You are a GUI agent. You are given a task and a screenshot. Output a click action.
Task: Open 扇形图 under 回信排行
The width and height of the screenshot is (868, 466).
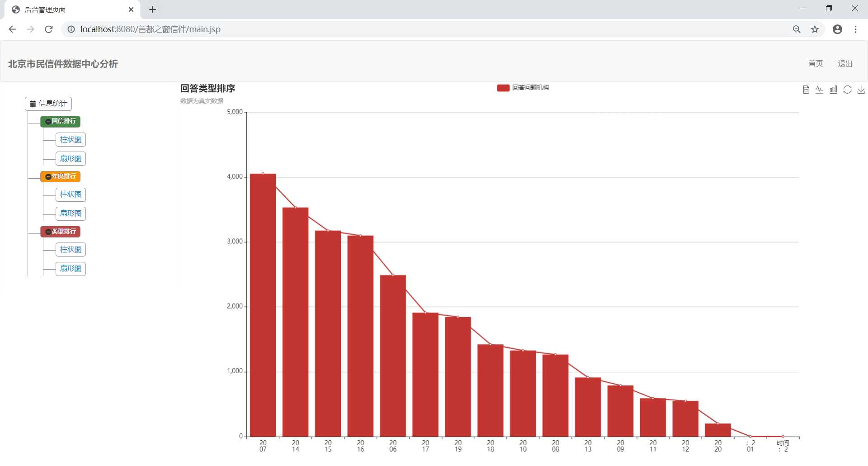click(71, 159)
